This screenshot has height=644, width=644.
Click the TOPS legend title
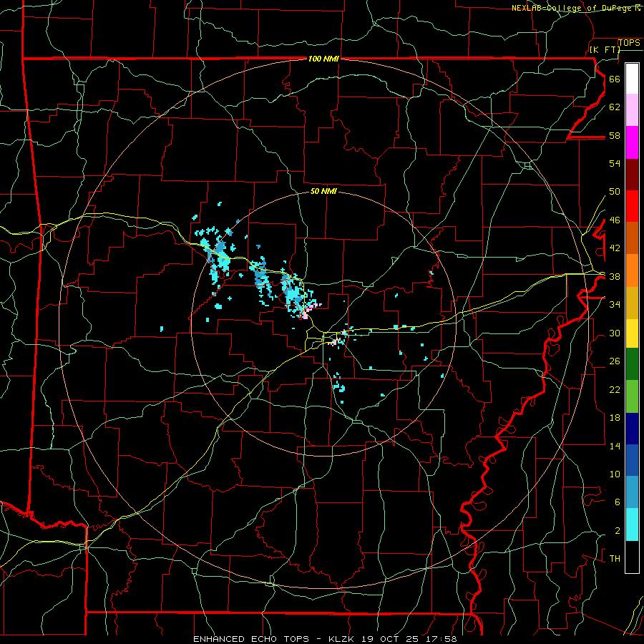pyautogui.click(x=629, y=42)
